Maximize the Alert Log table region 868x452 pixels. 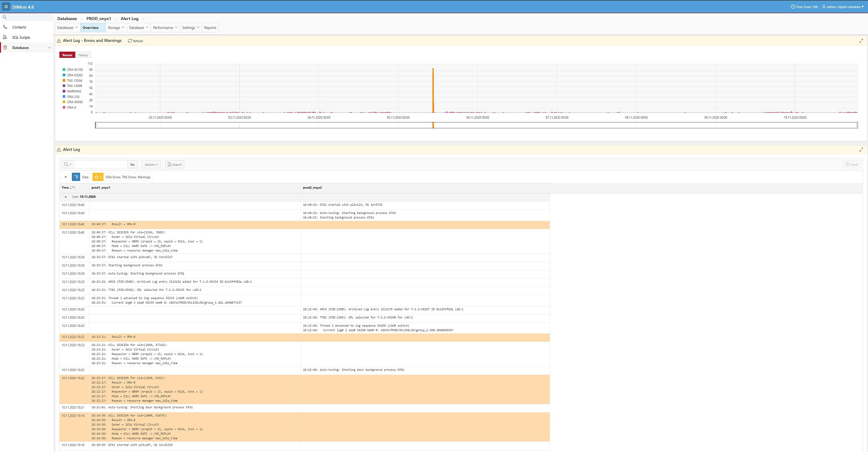(x=861, y=150)
